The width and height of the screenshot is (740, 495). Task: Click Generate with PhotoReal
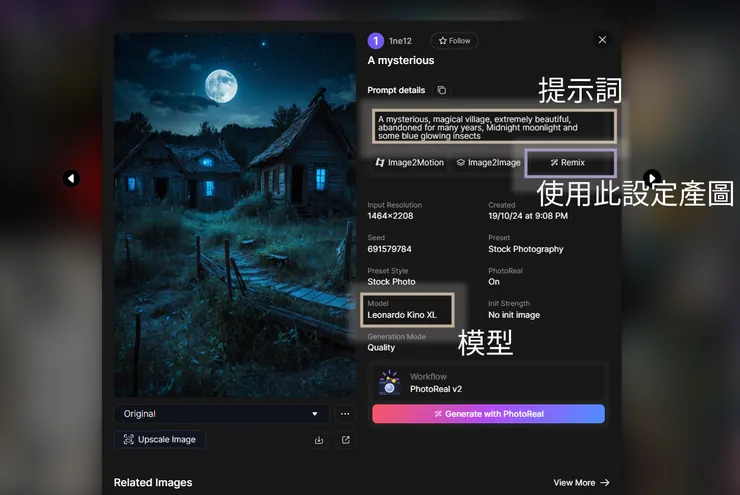point(488,414)
